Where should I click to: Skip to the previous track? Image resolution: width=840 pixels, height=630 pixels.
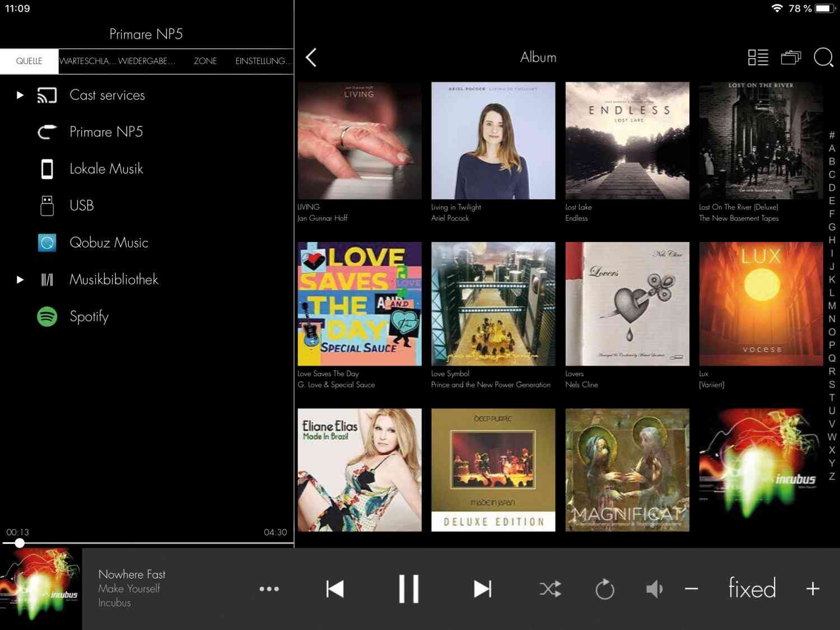(335, 589)
